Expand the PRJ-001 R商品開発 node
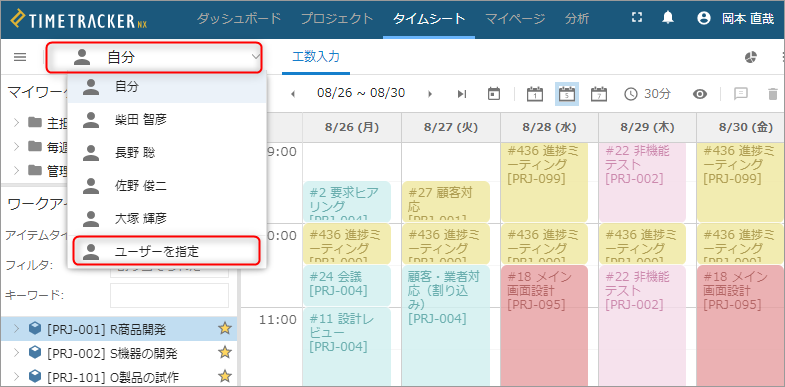The height and width of the screenshot is (387, 785). click(16, 329)
